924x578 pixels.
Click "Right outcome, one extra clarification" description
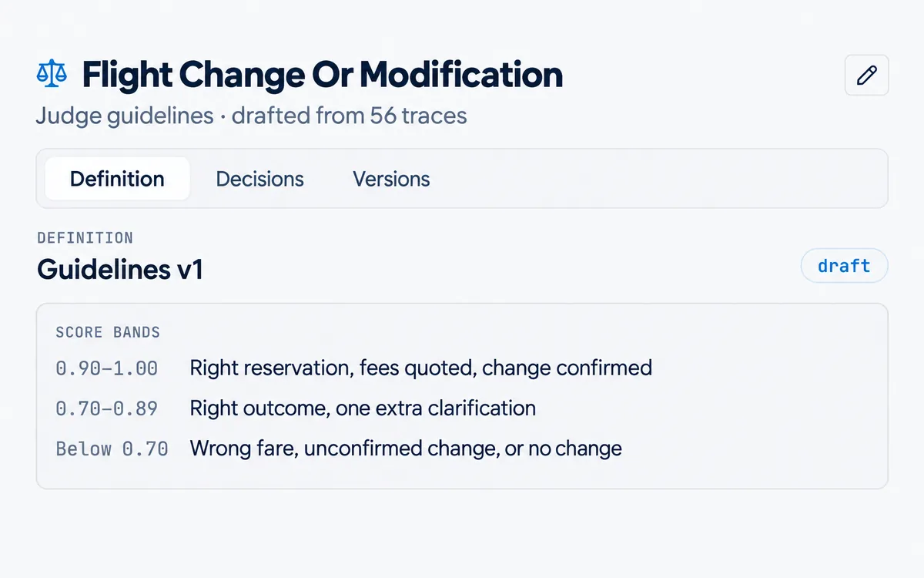coord(363,408)
